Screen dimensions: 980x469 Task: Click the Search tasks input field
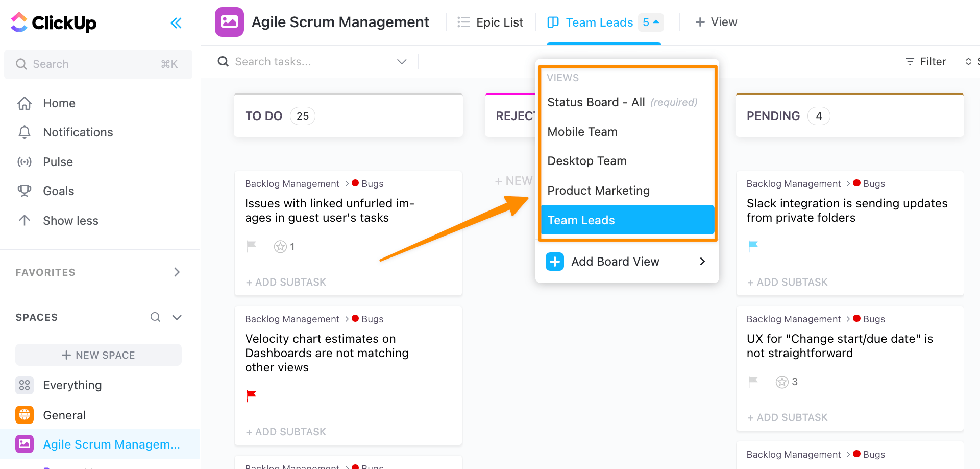(x=306, y=62)
